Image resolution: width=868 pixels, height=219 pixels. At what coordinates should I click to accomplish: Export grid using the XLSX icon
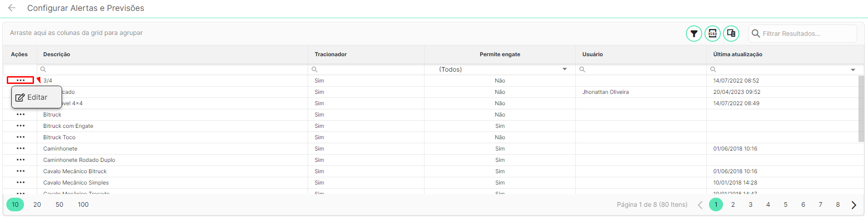coord(713,34)
